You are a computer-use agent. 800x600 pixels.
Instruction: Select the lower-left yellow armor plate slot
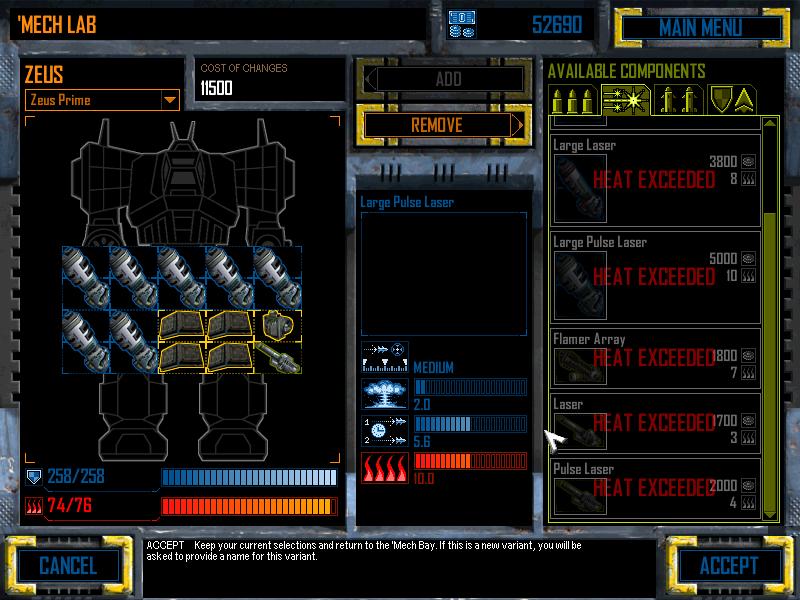point(182,358)
